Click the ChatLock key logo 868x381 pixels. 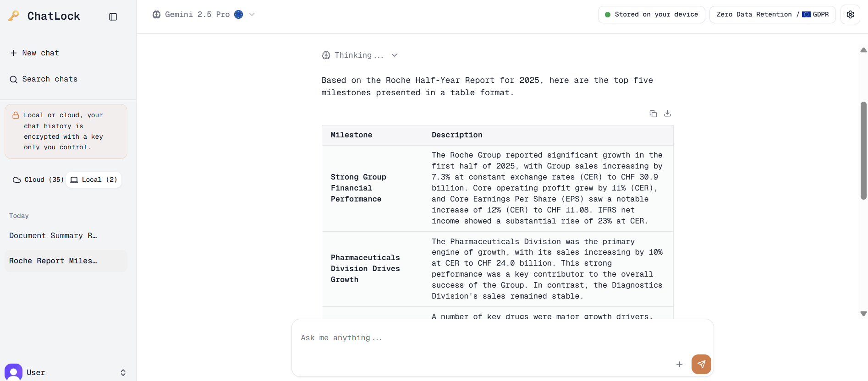pos(14,16)
